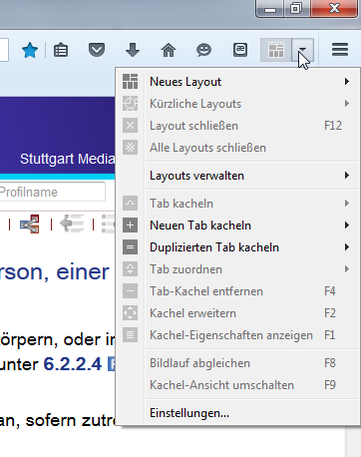Screen dimensions: 361x457
Task: Click the Kürzliche Layouts clock icon
Action: (130, 104)
